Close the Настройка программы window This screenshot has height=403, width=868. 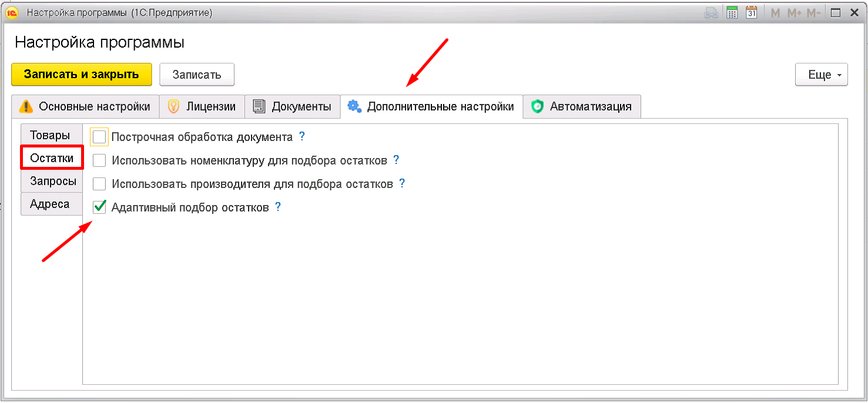pyautogui.click(x=854, y=12)
